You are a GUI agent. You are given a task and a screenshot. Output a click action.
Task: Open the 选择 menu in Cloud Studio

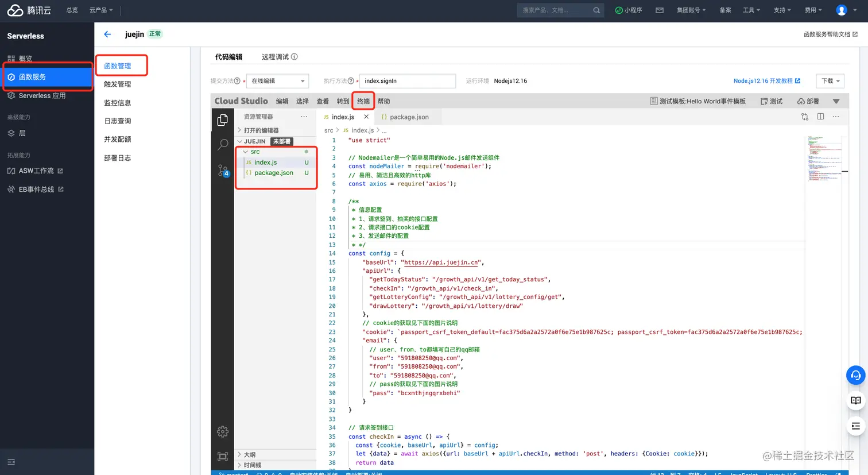pyautogui.click(x=303, y=101)
